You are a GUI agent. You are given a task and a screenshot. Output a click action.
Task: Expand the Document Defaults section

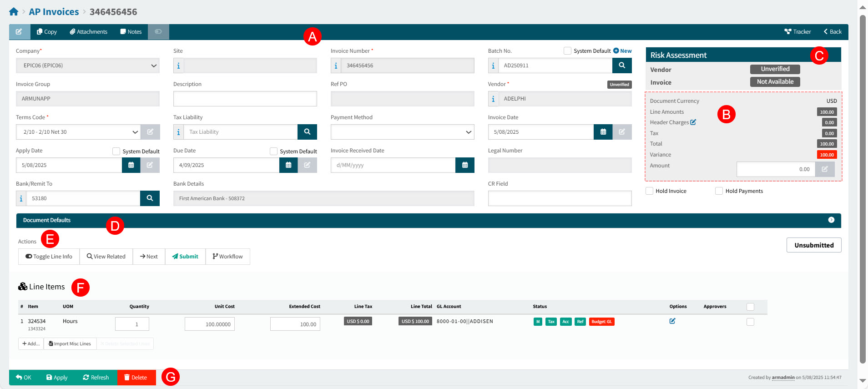(831, 220)
